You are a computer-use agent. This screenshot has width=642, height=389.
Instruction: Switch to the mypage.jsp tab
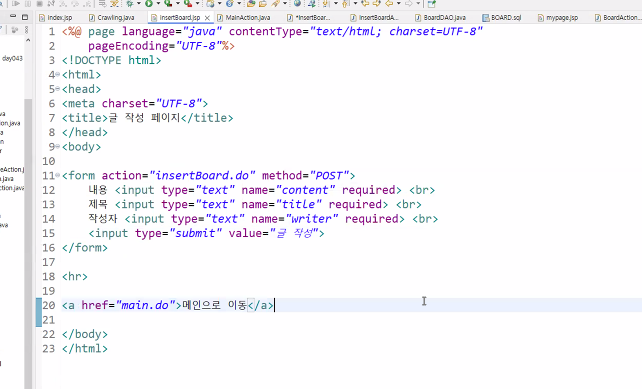click(558, 18)
